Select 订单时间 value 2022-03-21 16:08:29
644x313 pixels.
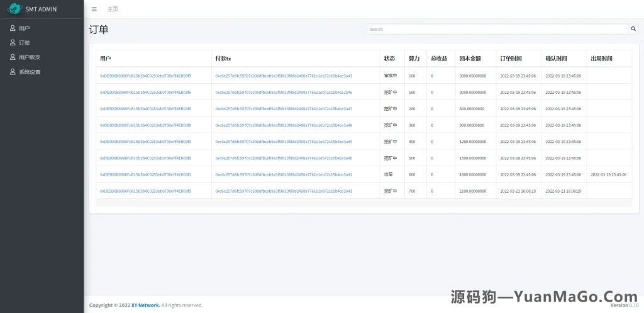coord(518,191)
